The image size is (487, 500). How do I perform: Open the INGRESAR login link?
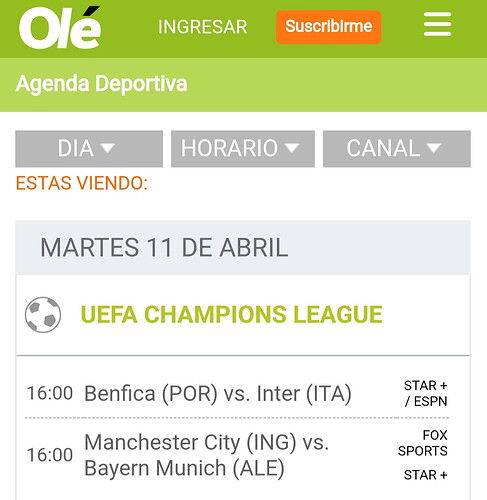click(x=202, y=27)
